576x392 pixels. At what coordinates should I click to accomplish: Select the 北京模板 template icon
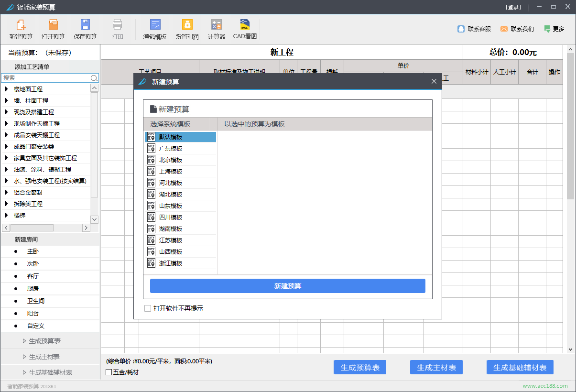(x=152, y=160)
